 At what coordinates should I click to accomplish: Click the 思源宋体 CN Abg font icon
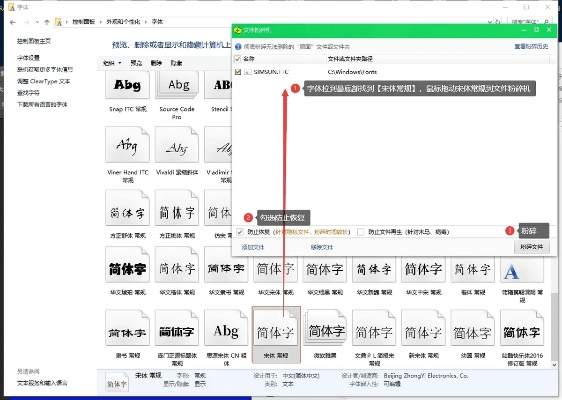pyautogui.click(x=226, y=328)
